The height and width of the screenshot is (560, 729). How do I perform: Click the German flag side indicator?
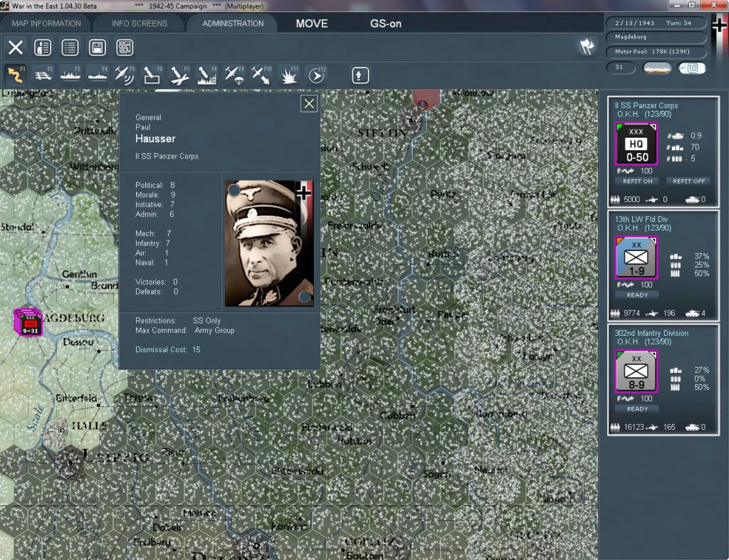719,36
